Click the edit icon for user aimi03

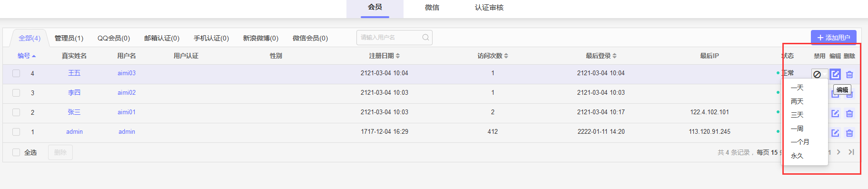point(835,74)
